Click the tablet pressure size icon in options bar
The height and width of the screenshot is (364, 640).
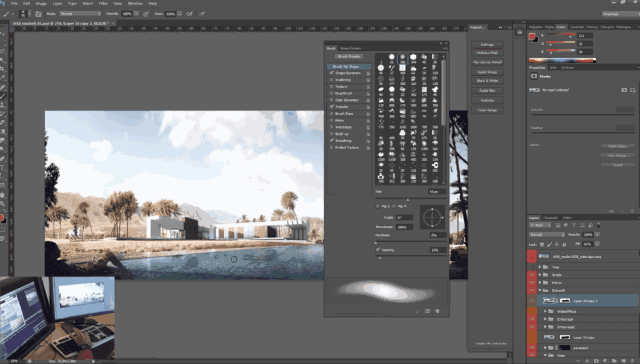(202, 14)
